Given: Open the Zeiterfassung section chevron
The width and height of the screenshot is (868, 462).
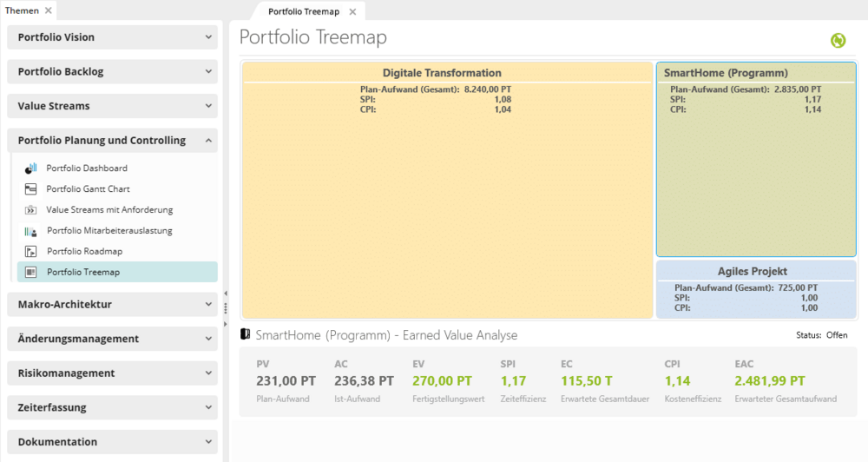Looking at the screenshot, I should click(x=208, y=407).
